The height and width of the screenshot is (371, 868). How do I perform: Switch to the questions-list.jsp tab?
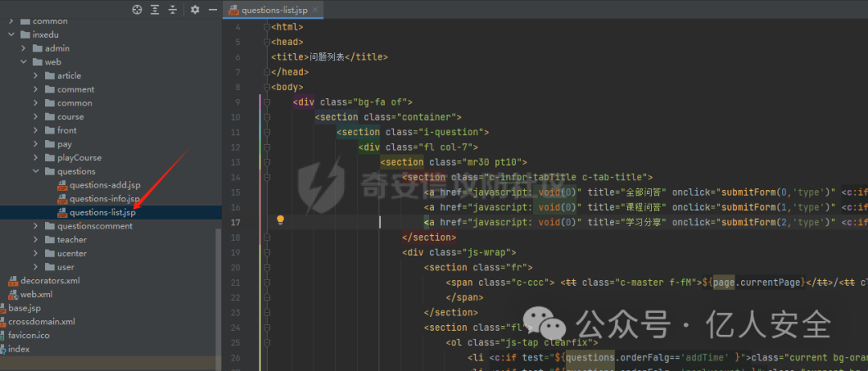pyautogui.click(x=273, y=10)
